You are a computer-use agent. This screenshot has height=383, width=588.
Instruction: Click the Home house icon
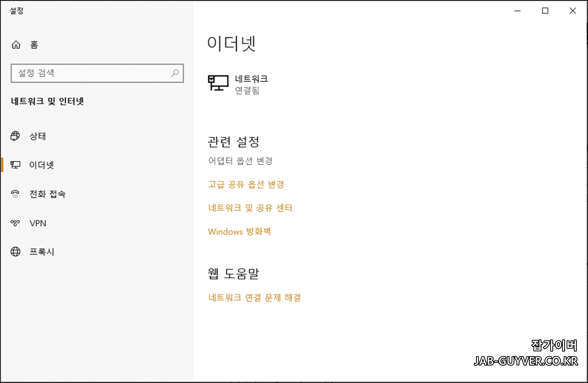coord(16,45)
